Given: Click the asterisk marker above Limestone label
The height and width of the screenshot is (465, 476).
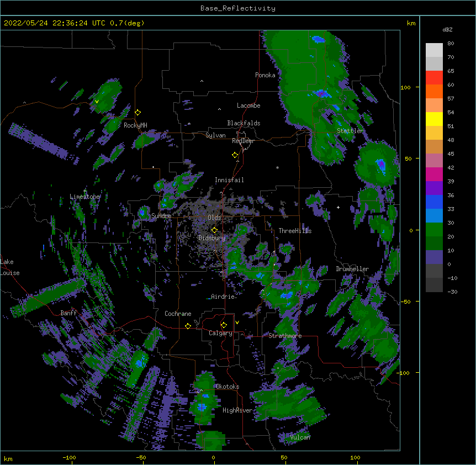Looking at the screenshot, I should point(85,191).
